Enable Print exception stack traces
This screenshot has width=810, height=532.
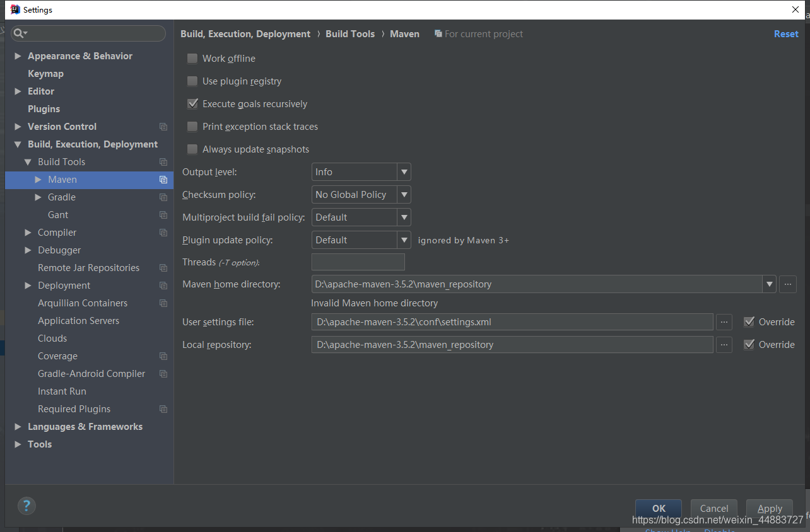[x=192, y=127]
